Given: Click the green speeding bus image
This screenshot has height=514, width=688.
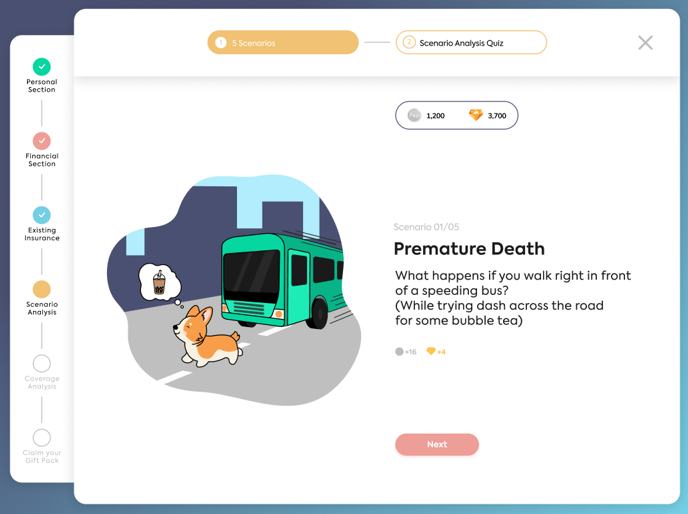Looking at the screenshot, I should [x=280, y=277].
